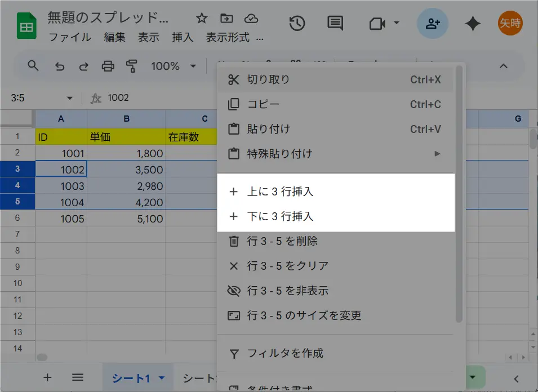
Task: Open version history clock icon
Action: pos(297,23)
